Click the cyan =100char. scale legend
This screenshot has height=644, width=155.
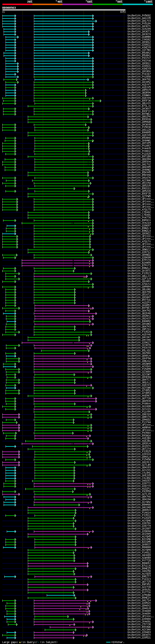(x=115, y=642)
